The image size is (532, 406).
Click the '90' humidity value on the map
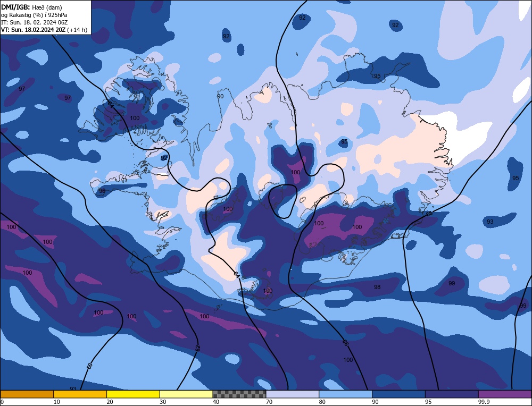221,96
